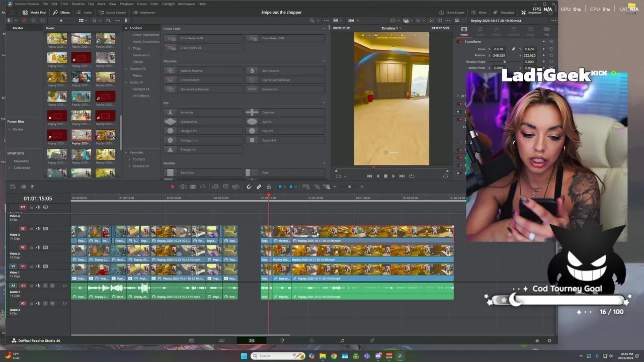The width and height of the screenshot is (644, 362).
Task: Click the Quick Export button
Action: pyautogui.click(x=452, y=12)
